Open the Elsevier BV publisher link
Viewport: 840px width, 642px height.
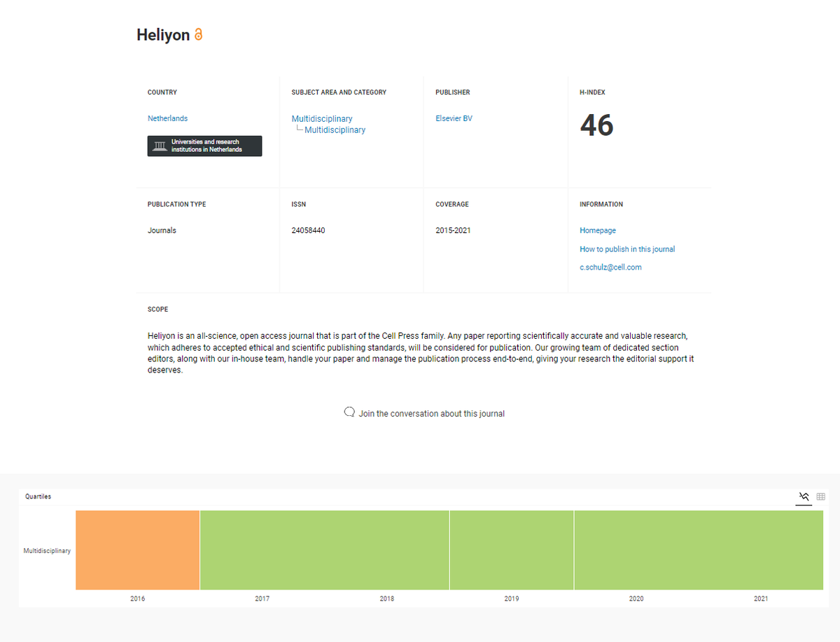454,118
